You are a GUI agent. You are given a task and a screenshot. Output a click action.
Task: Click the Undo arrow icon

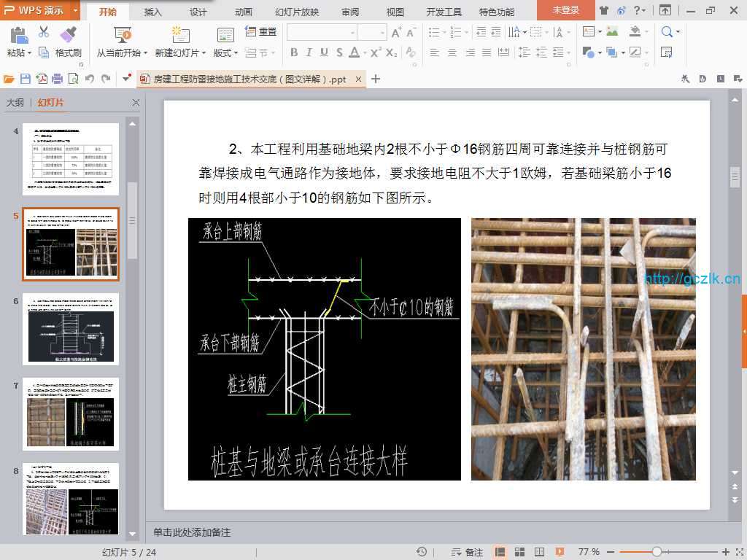(x=89, y=79)
